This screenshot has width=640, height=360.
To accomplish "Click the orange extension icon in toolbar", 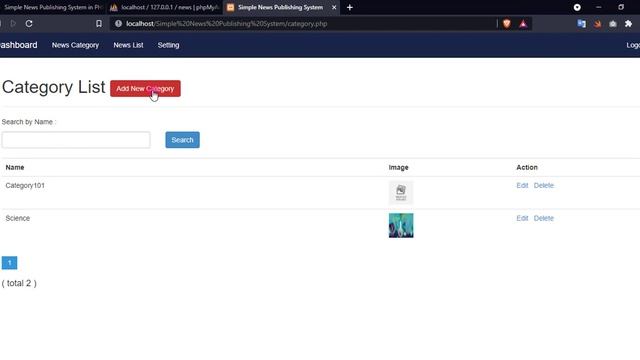I will (x=598, y=24).
